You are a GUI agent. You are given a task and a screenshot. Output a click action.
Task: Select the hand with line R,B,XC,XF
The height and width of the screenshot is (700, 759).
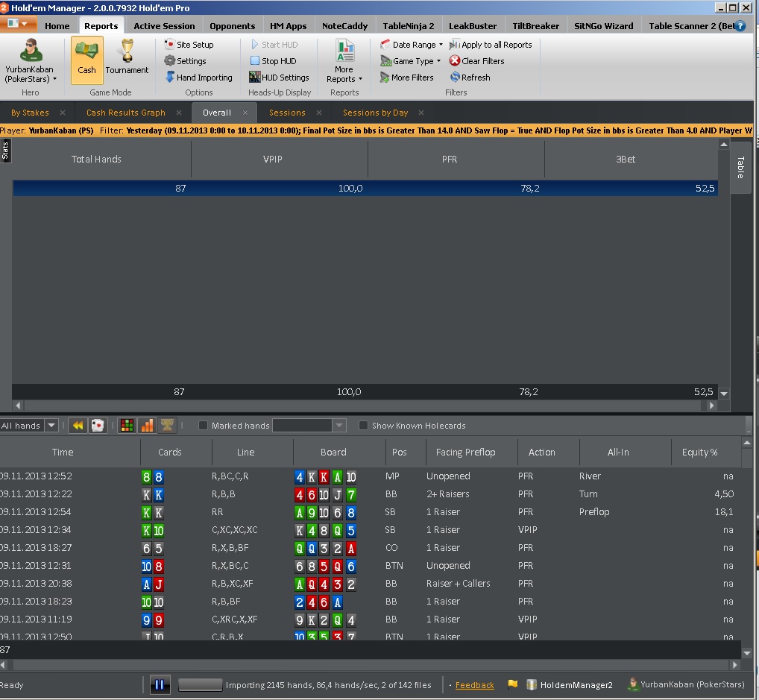tap(371, 584)
